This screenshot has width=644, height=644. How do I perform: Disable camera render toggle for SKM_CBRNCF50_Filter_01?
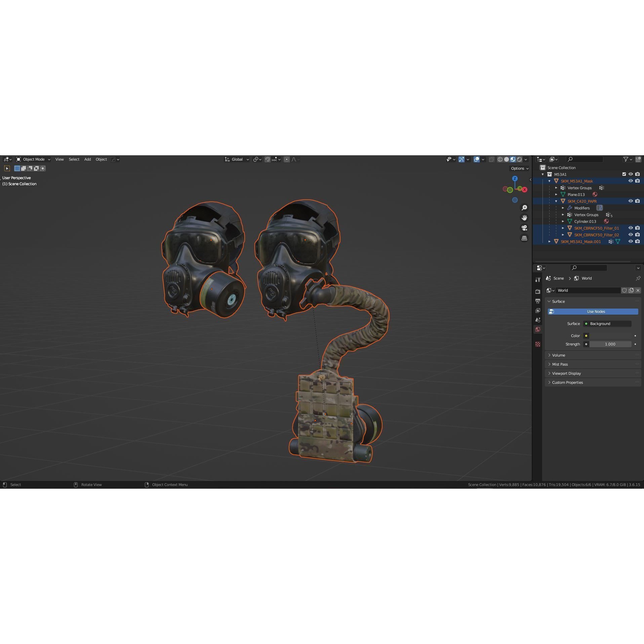click(x=638, y=228)
